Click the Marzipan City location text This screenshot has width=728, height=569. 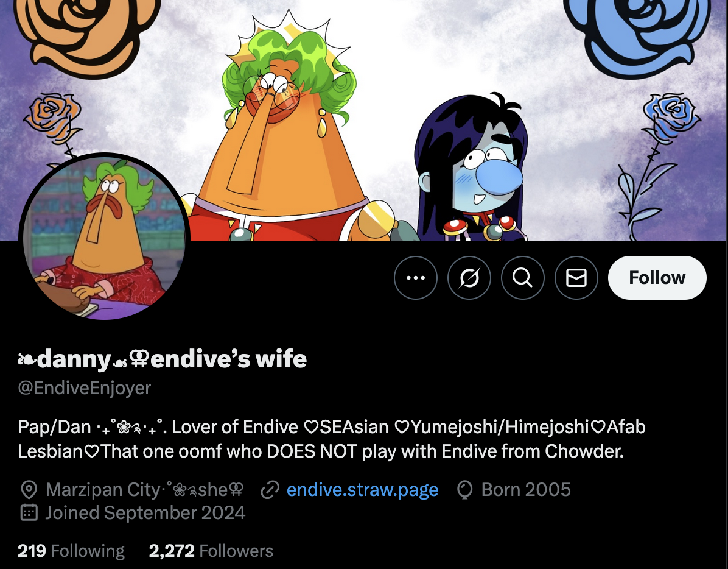[x=144, y=490]
